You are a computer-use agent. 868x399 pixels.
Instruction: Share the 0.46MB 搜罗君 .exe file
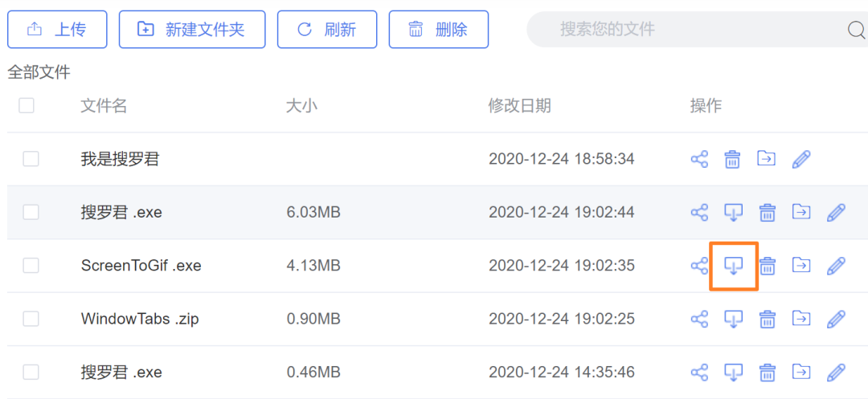[700, 372]
